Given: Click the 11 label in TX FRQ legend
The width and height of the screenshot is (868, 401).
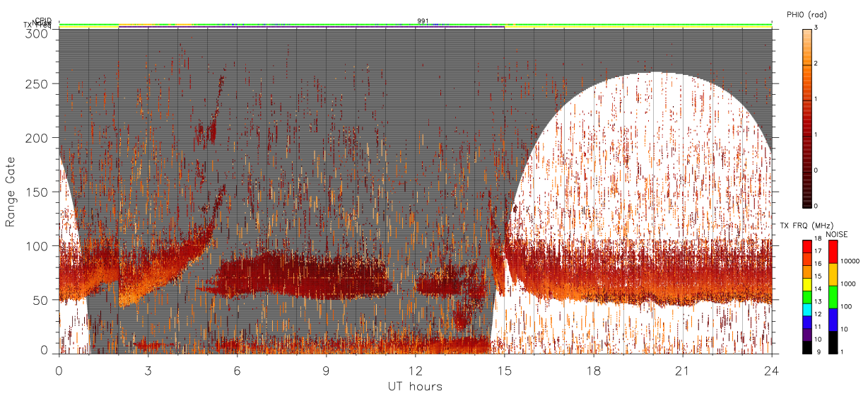Looking at the screenshot, I should pyautogui.click(x=818, y=327).
